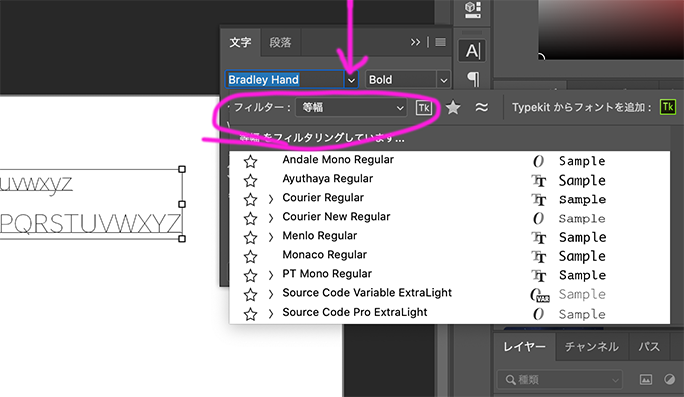Screen dimensions: 684x397
Task: Click TrueType icon for Ayuthaya Regular
Action: 539,181
